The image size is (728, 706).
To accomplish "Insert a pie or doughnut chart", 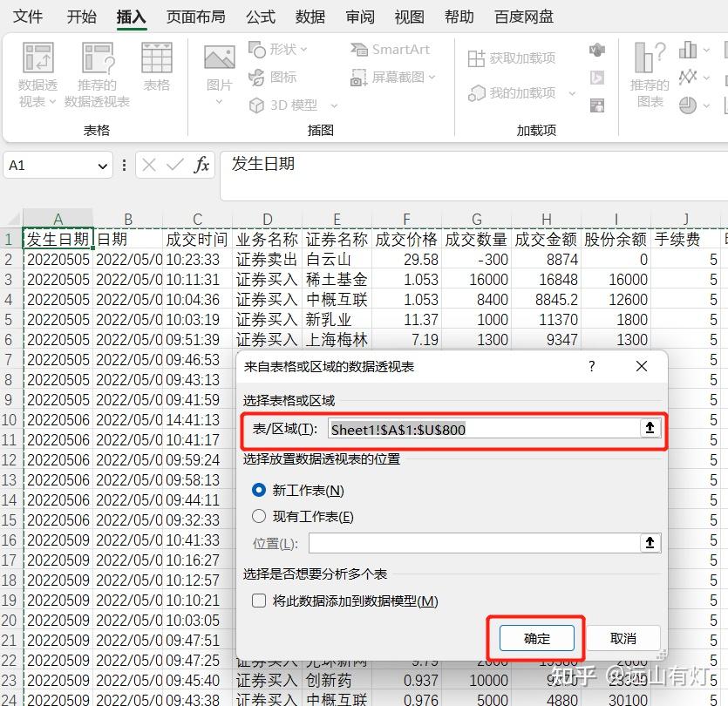I will 688,105.
